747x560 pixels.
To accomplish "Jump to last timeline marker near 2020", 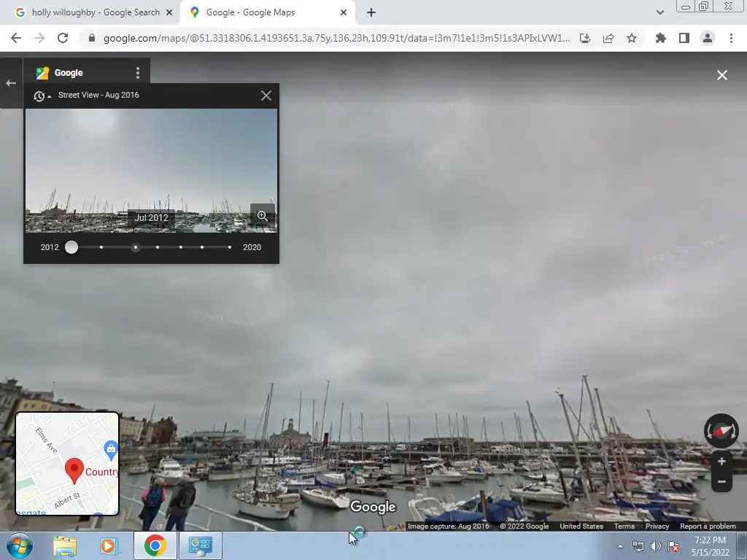I will [x=230, y=247].
